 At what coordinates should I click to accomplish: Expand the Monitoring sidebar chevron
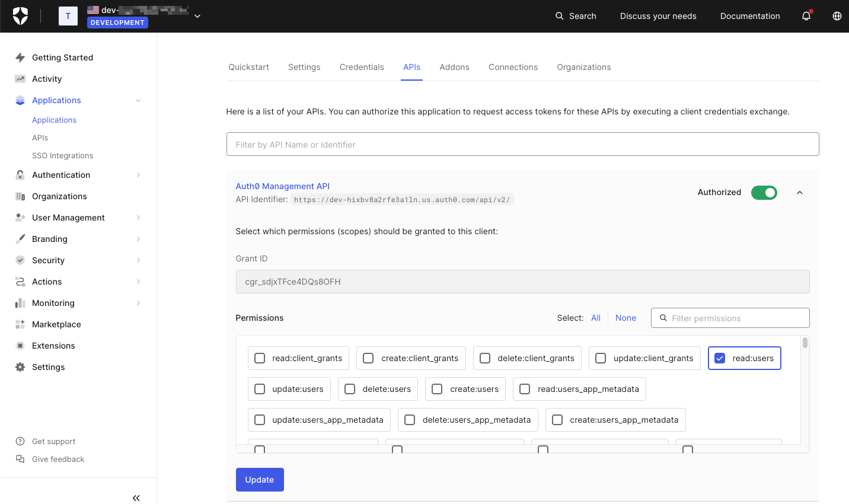coord(138,303)
